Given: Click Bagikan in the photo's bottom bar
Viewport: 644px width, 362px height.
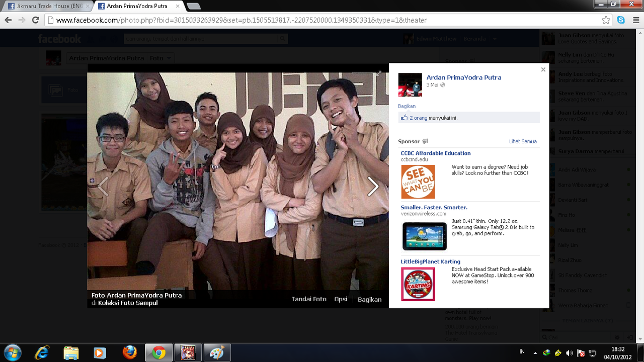Looking at the screenshot, I should click(x=370, y=299).
